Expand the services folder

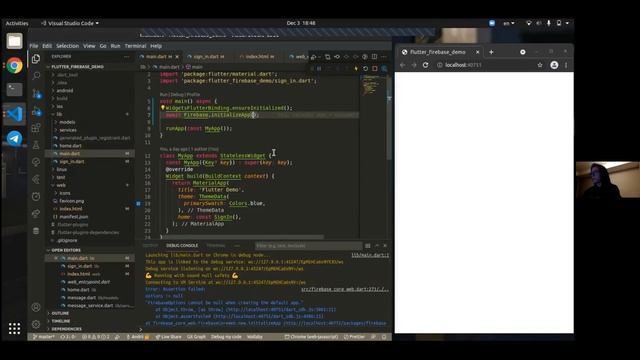coord(68,130)
